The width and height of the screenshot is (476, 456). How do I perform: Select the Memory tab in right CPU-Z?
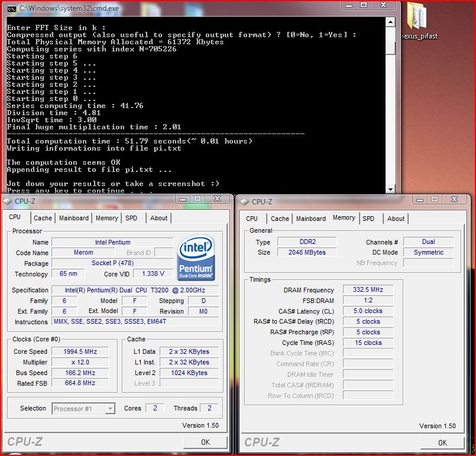pyautogui.click(x=344, y=218)
